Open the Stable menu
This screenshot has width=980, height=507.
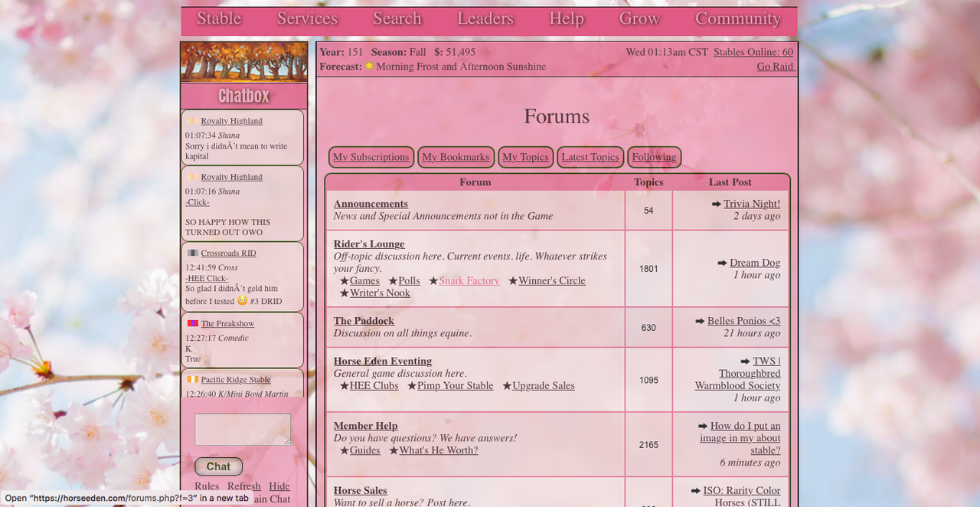click(x=219, y=18)
